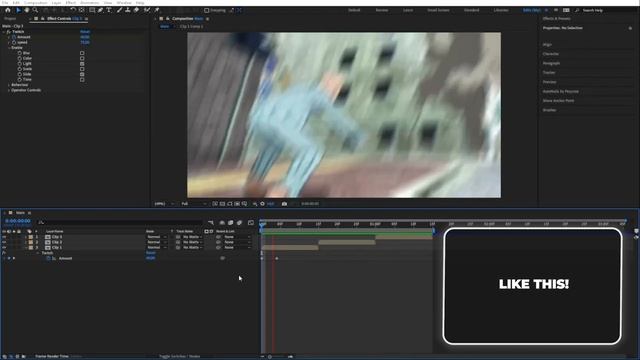Click the Amount stopwatch in Effect Controls

[x=14, y=37]
